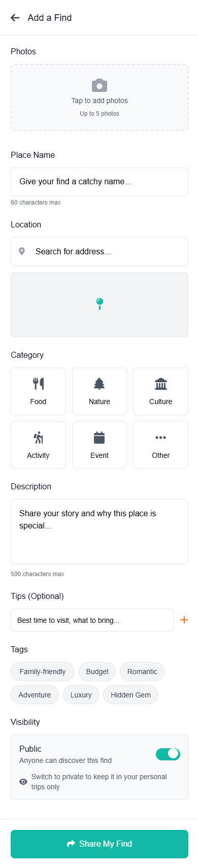
Task: Pick the Culture museum icon
Action: [161, 383]
